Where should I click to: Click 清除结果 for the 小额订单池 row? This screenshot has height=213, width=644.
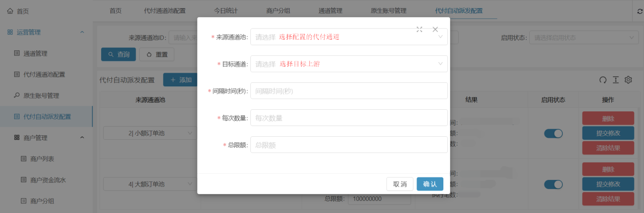(x=608, y=148)
